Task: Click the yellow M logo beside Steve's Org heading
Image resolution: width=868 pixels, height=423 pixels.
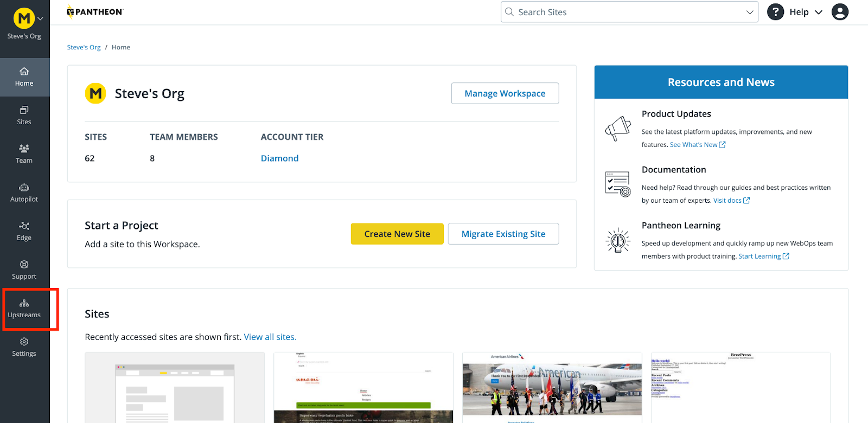Action: pos(95,94)
